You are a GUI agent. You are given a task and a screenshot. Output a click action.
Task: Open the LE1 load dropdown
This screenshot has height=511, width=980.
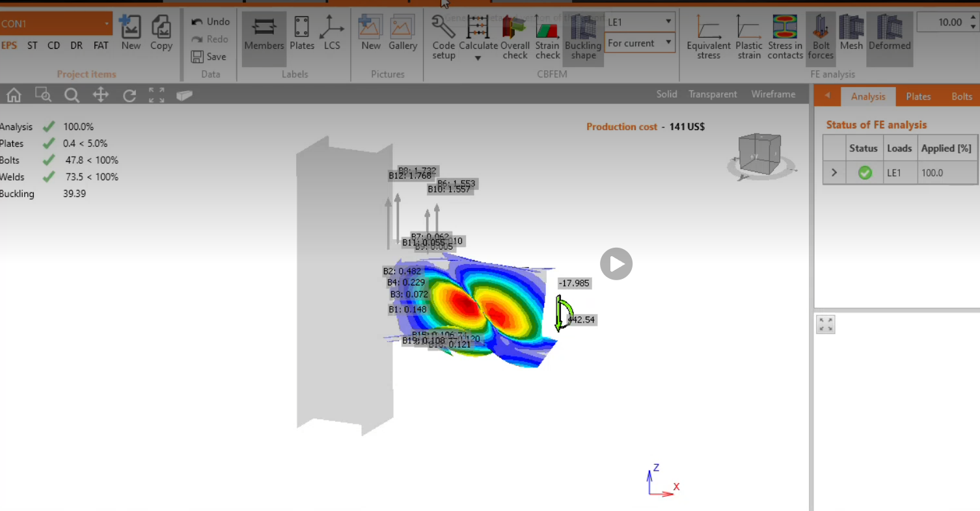[x=640, y=21]
